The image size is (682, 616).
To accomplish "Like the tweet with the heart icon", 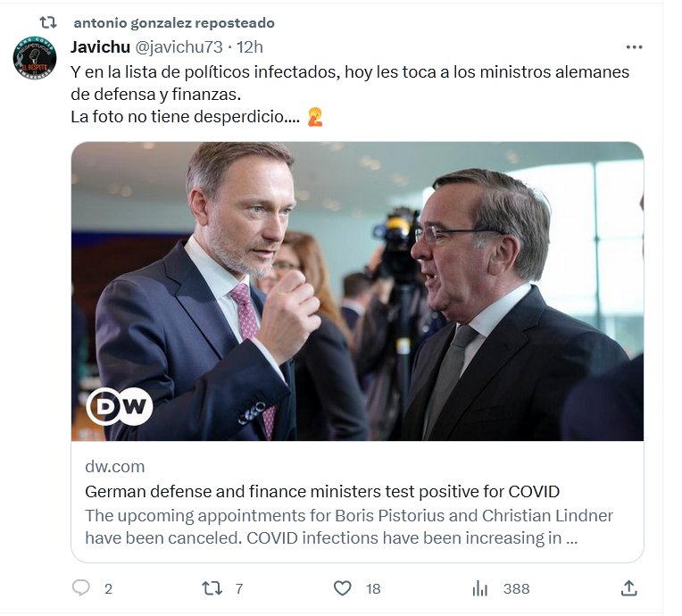I will (342, 588).
